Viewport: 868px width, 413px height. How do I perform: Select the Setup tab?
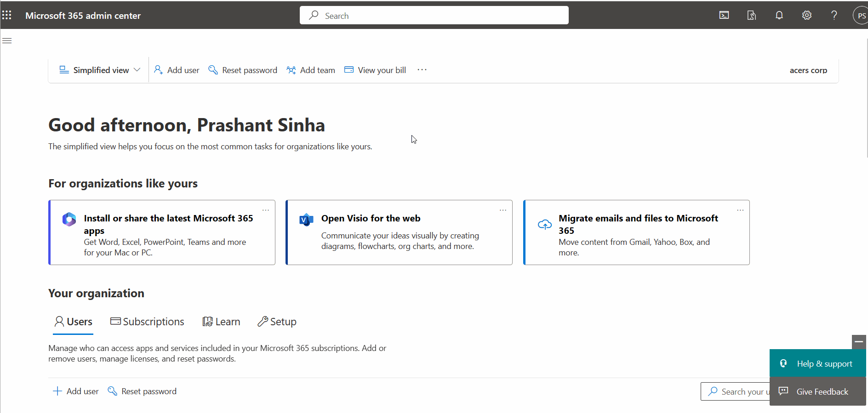(x=277, y=322)
